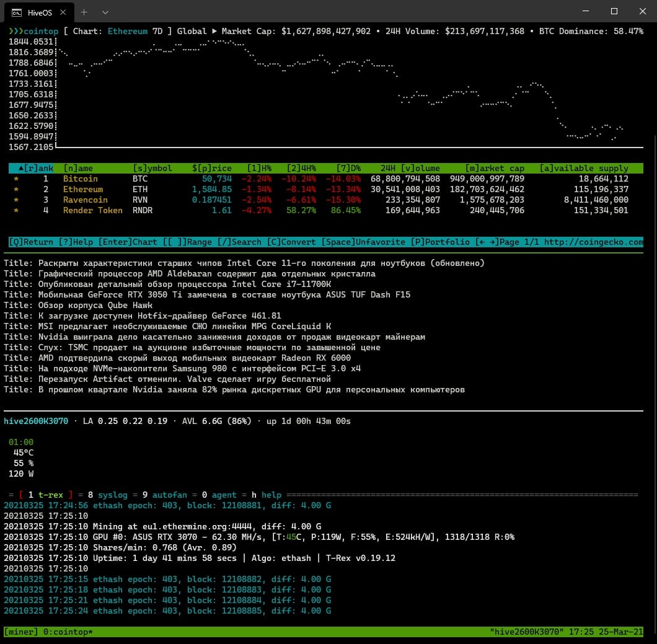The image size is (657, 644).
Task: Click the 7D chart range label
Action: pyautogui.click(x=157, y=32)
